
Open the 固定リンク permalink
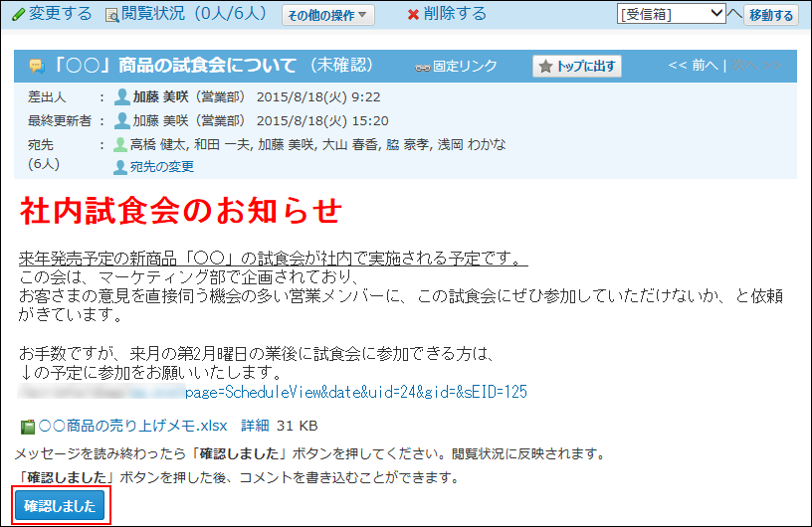tap(465, 67)
